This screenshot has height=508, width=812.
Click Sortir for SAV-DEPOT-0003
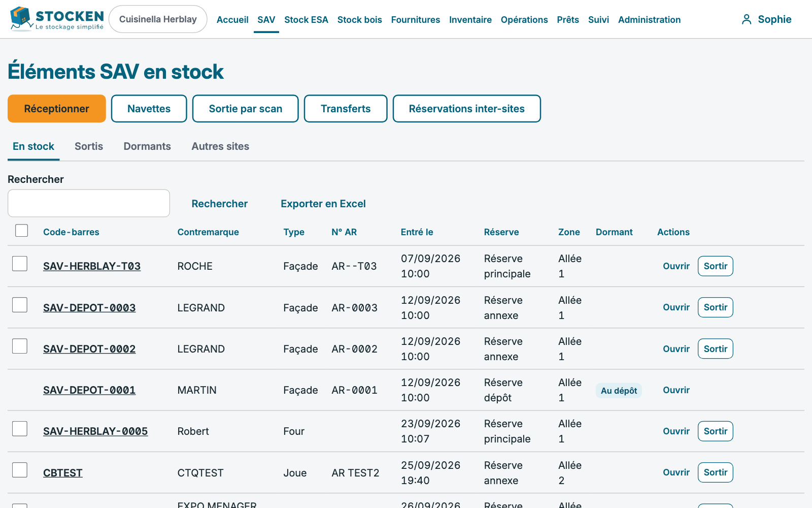tap(716, 307)
